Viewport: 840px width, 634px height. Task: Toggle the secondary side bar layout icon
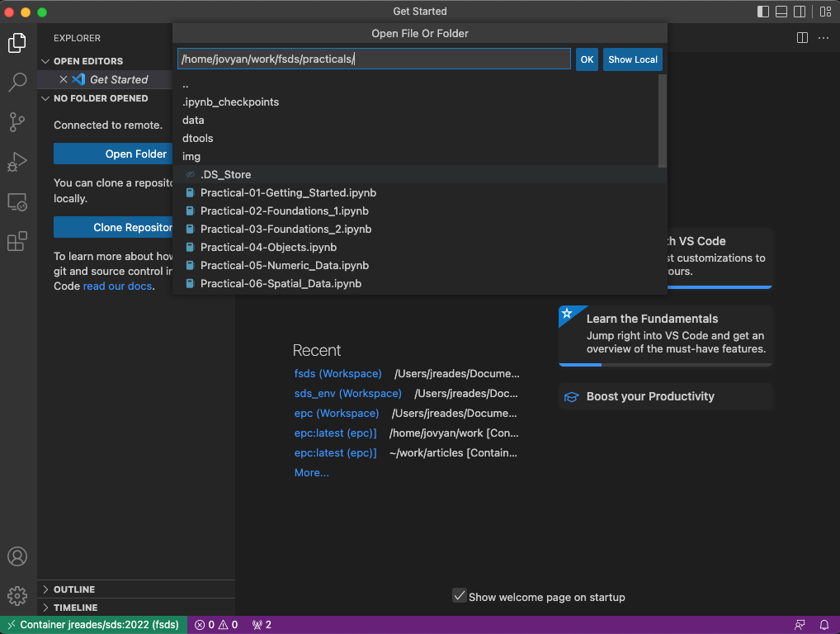point(800,12)
